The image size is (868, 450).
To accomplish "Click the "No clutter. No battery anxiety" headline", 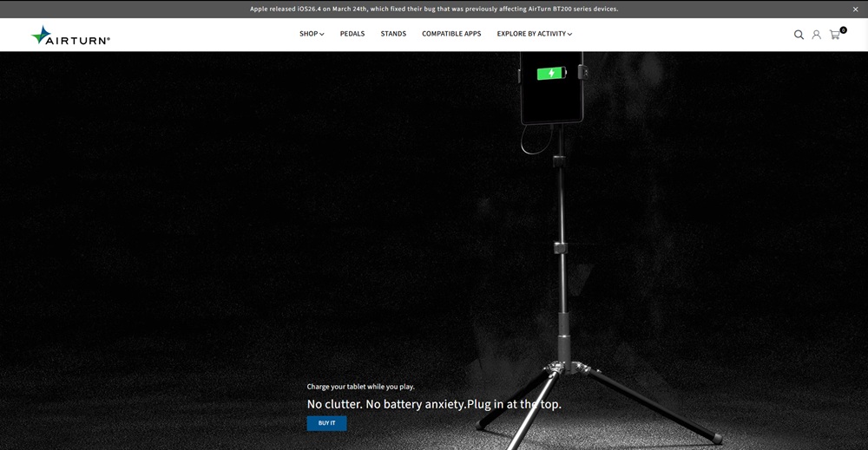I will click(434, 404).
